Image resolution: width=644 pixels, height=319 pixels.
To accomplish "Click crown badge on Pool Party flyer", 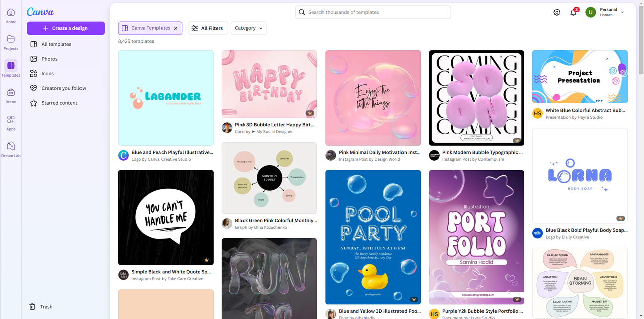I will click(x=414, y=299).
